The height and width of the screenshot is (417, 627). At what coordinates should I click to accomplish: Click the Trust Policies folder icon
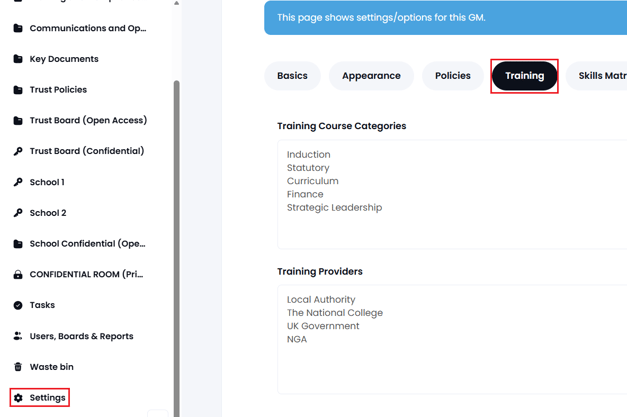click(x=18, y=90)
